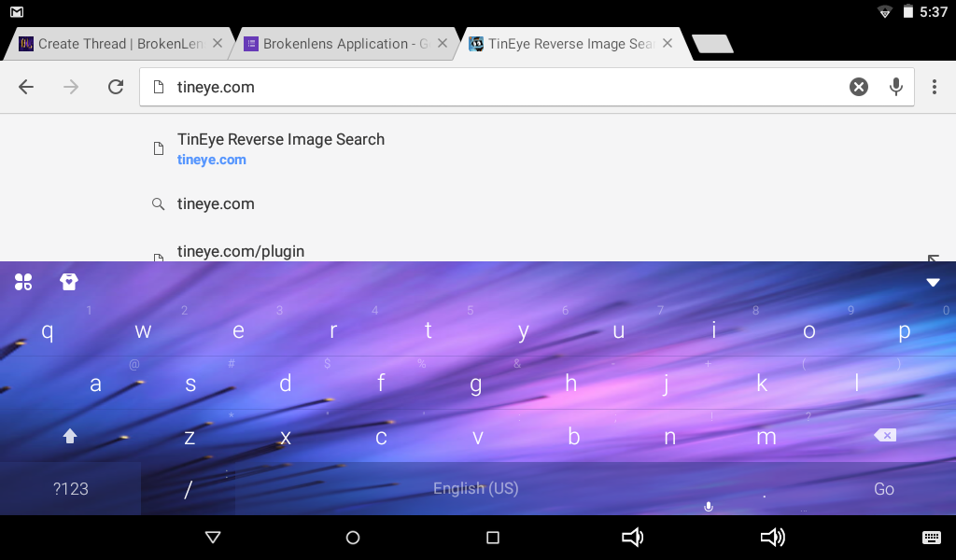The image size is (956, 560).
Task: Tap the c key
Action: (381, 436)
